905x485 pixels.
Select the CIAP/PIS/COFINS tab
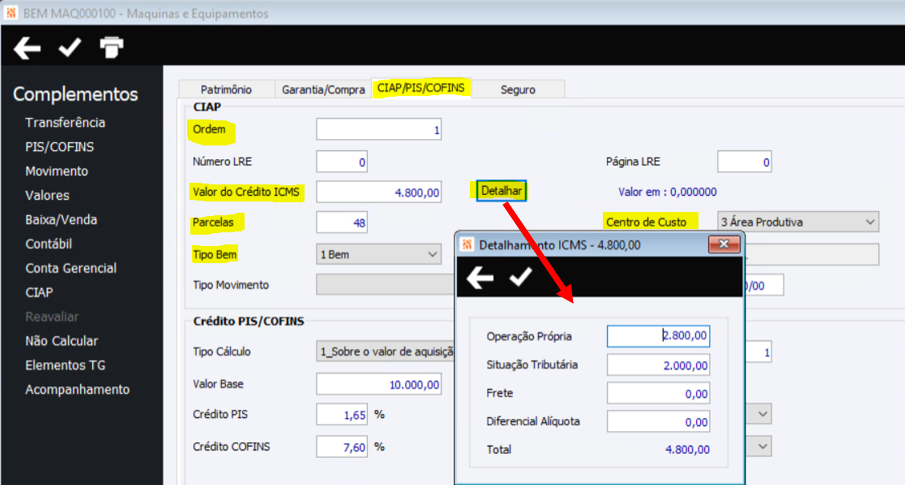(x=421, y=88)
